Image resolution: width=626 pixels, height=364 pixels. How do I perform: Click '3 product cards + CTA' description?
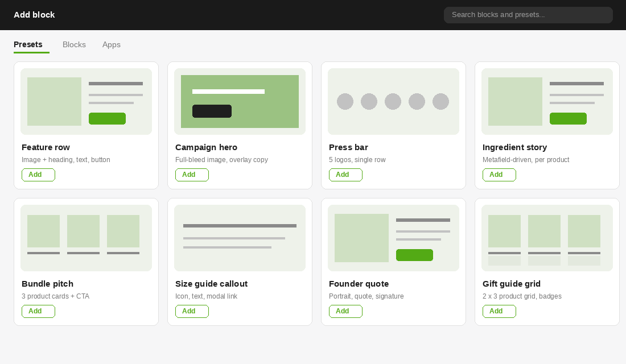56,296
